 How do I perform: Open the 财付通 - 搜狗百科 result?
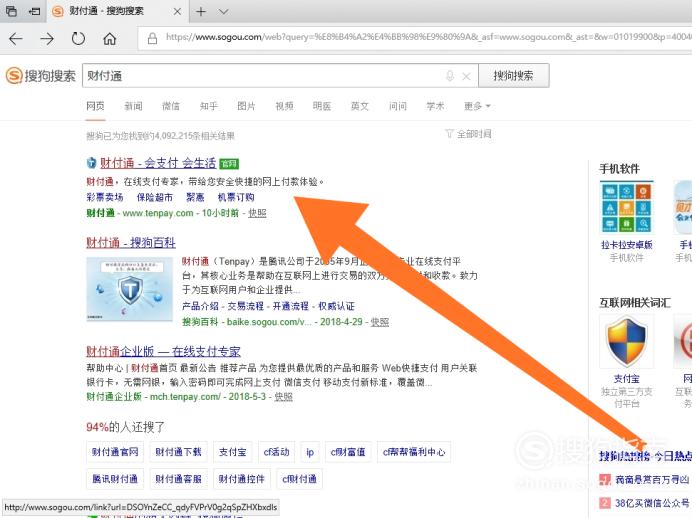click(x=131, y=242)
